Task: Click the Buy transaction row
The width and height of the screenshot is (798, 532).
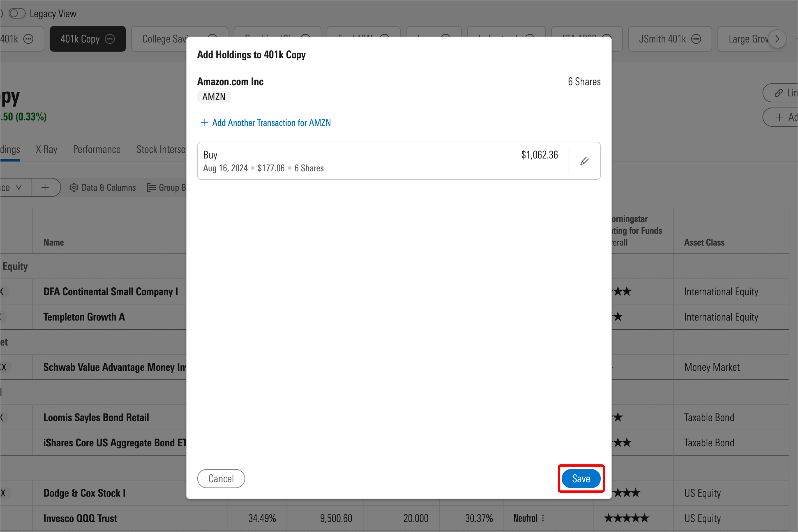Action: tap(399, 161)
